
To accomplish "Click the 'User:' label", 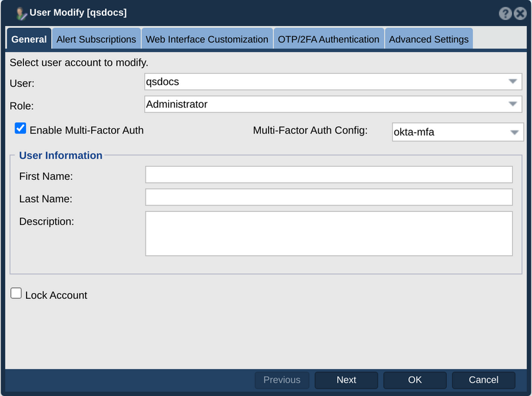I will [x=22, y=84].
